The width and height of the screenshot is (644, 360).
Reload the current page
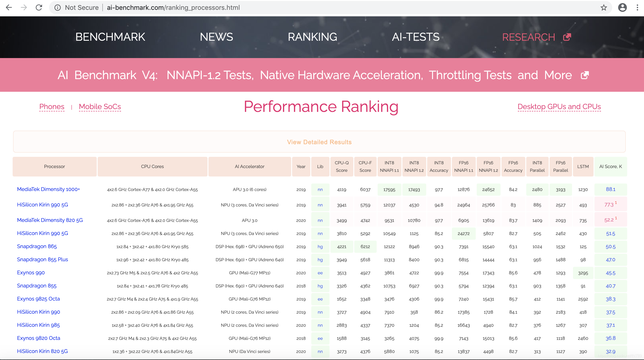click(39, 7)
